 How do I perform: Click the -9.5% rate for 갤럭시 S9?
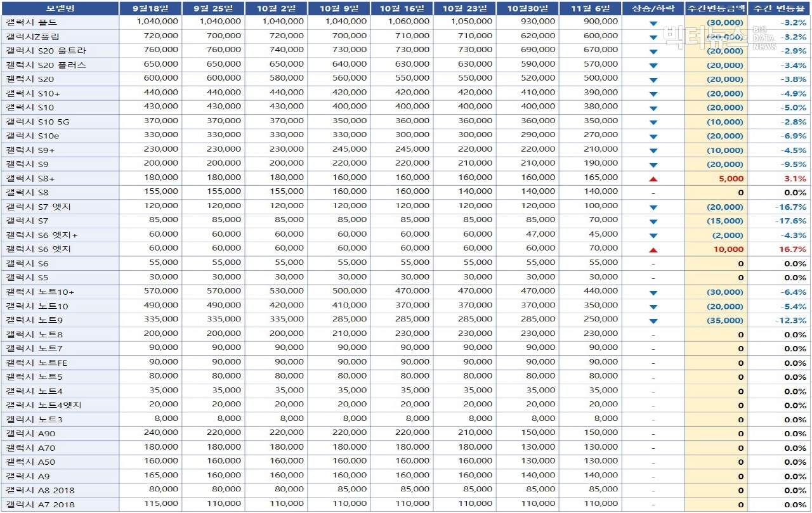point(793,165)
